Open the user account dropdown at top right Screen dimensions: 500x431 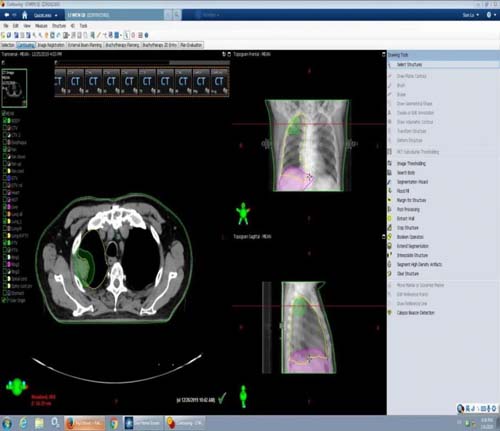pyautogui.click(x=470, y=15)
